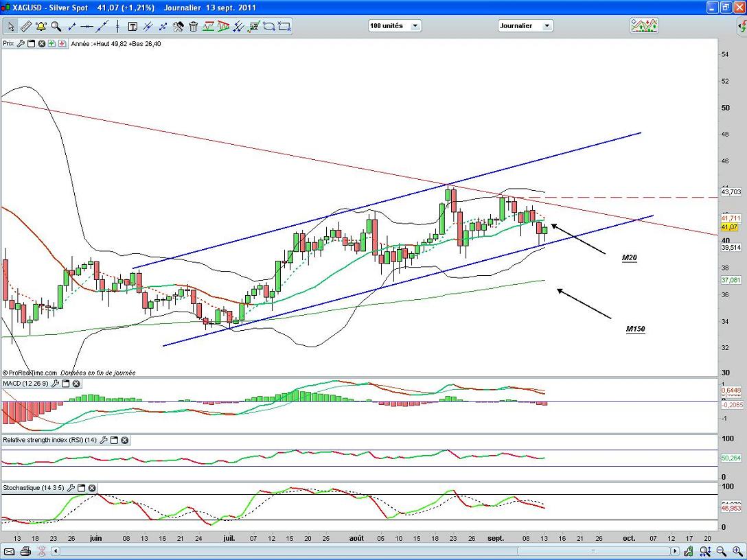Image resolution: width=747 pixels, height=560 pixels.
Task: Remove the MACD indicator panel
Action: [76, 384]
